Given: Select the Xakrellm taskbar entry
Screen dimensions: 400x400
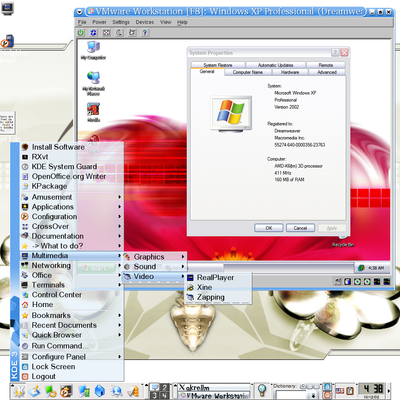Looking at the screenshot, I should pyautogui.click(x=214, y=387).
